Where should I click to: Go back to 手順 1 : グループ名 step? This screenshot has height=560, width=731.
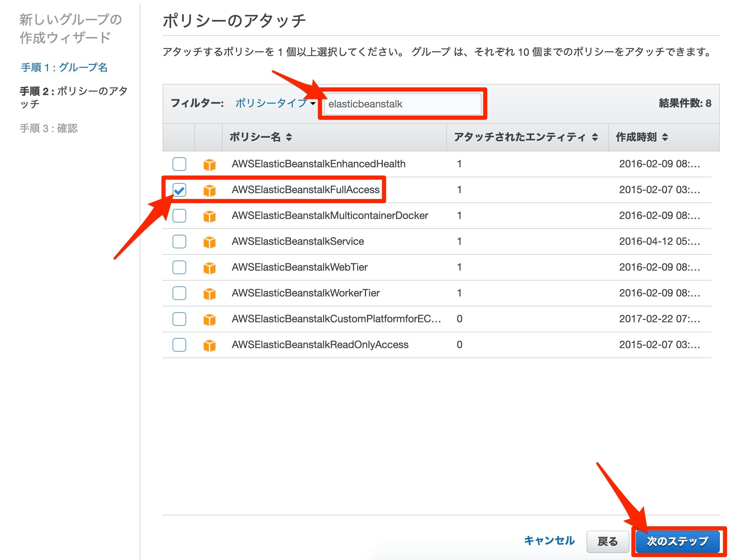64,67
